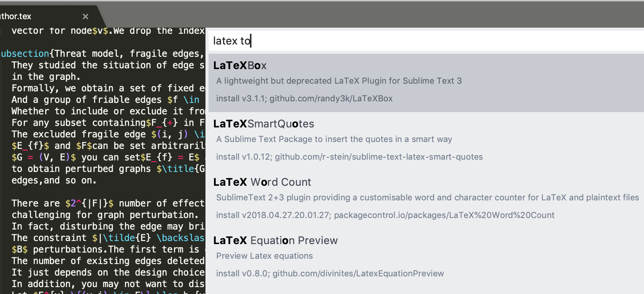The height and width of the screenshot is (294, 644).
Task: Click line starting 'Formally, we obtain a set'
Action: [x=108, y=88]
